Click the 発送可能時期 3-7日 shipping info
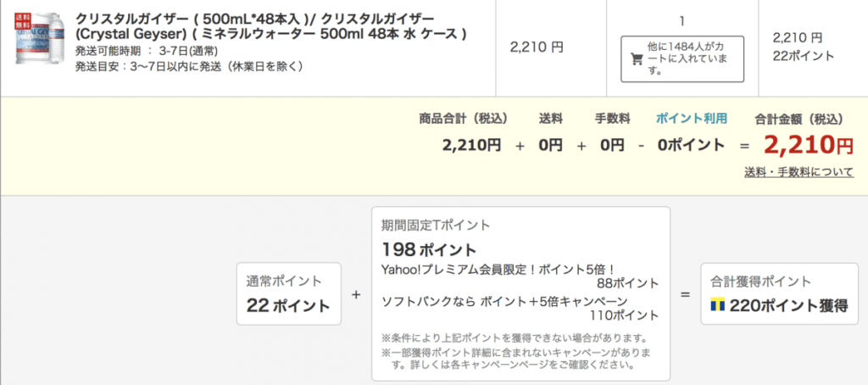This screenshot has width=868, height=385. click(x=147, y=52)
